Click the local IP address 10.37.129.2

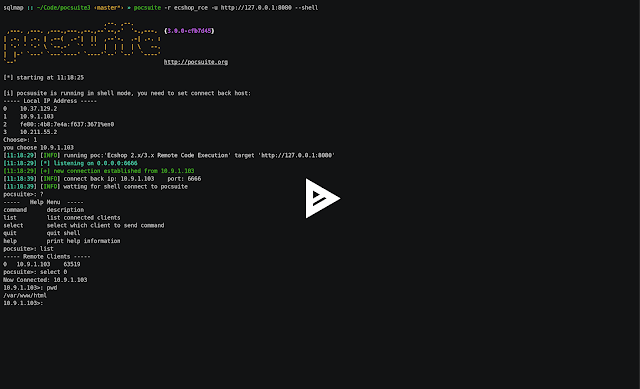pyautogui.click(x=38, y=109)
